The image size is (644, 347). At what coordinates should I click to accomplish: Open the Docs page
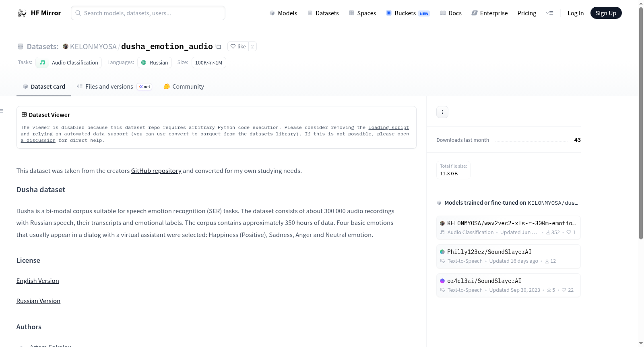coord(451,13)
